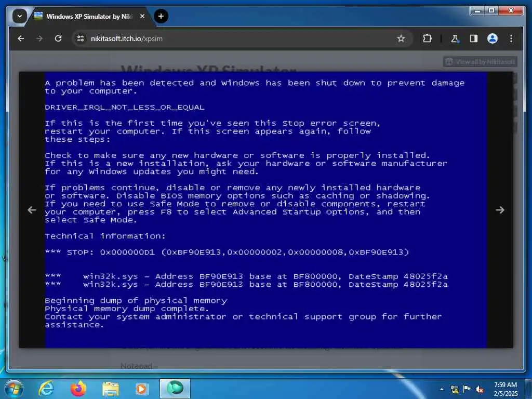This screenshot has width=532, height=399.
Task: Open Chrome three-dot menu
Action: 511,38
